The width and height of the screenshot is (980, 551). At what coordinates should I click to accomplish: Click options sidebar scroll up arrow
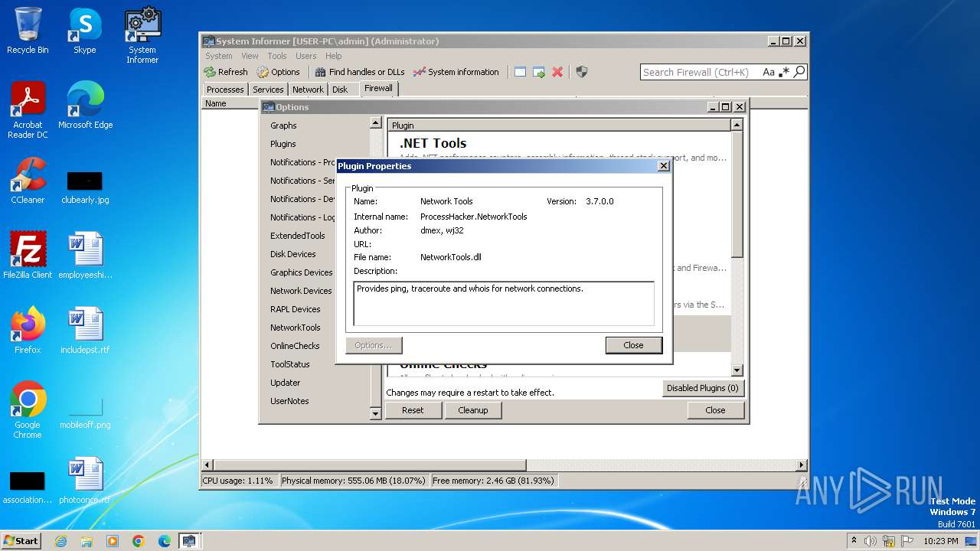coord(375,122)
